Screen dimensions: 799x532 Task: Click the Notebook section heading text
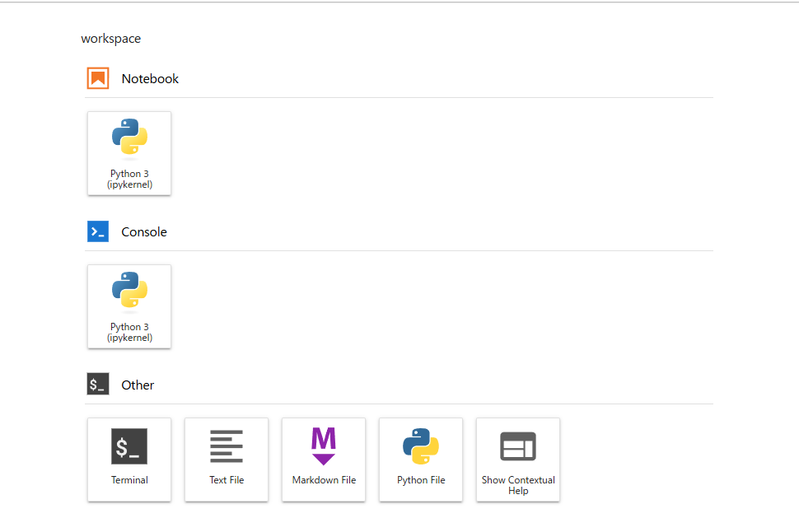pos(150,79)
